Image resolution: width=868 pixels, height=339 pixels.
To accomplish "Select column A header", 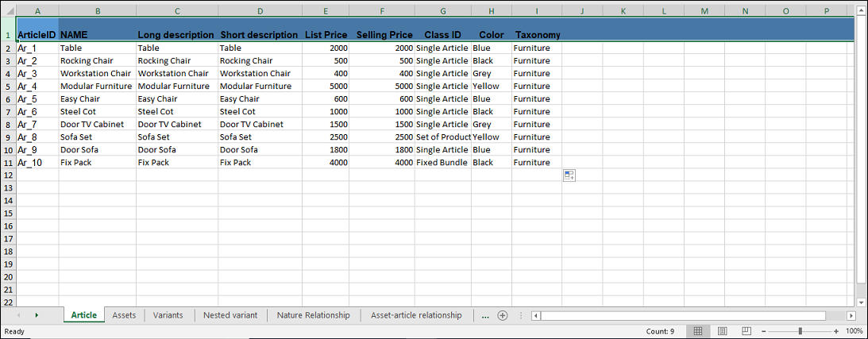I will [37, 10].
